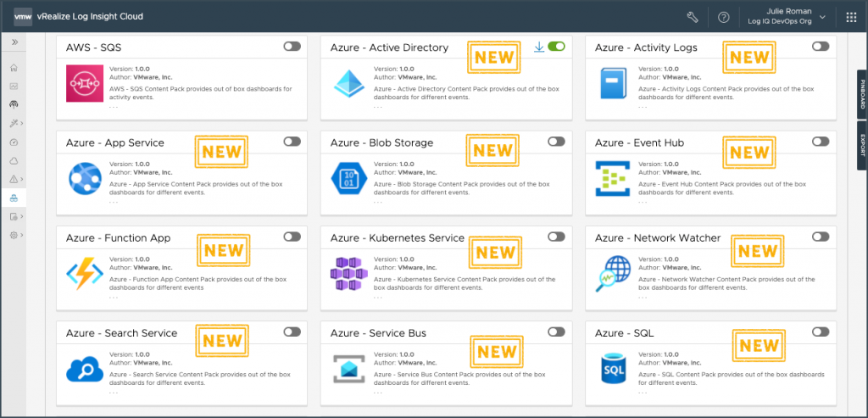Click the Azure - Event Hub title

tap(639, 142)
